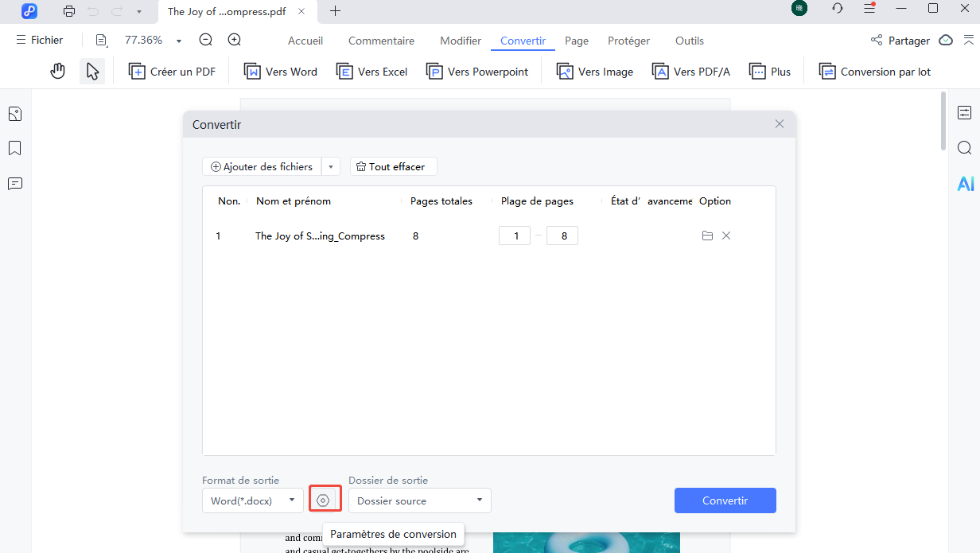The image size is (980, 553).
Task: Switch to the Modifier ribbon tab
Action: (x=460, y=41)
